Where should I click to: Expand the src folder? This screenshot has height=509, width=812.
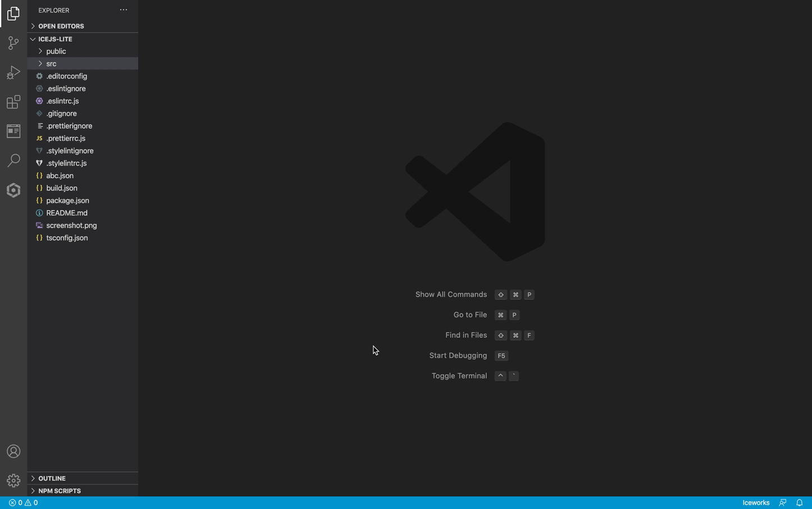(x=83, y=64)
